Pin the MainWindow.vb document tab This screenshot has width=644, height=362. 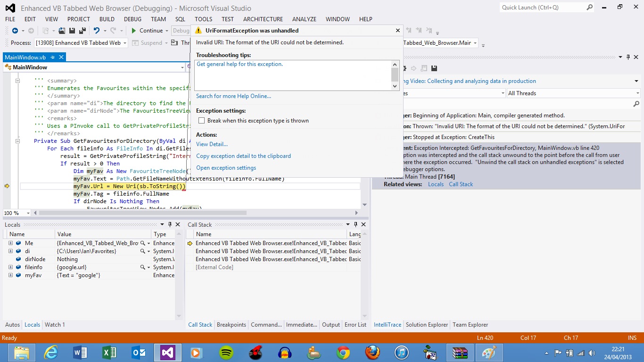[53, 58]
